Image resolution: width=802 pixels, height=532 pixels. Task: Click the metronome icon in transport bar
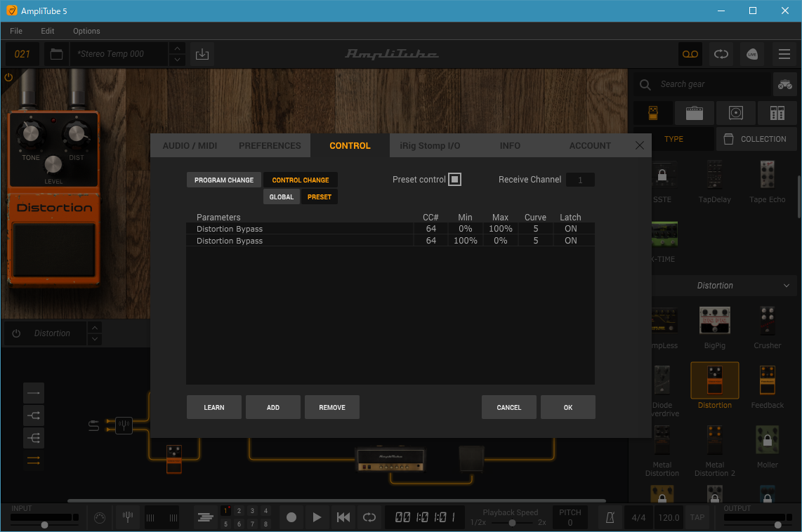click(x=610, y=518)
